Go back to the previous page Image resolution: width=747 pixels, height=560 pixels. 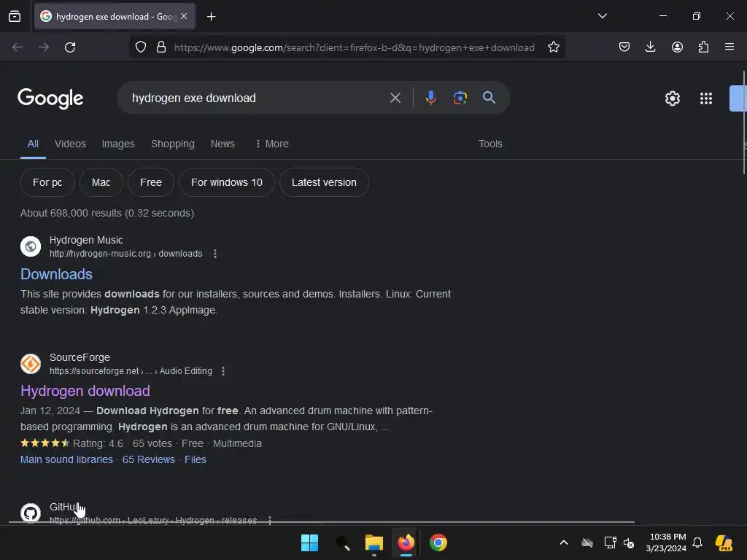[18, 47]
